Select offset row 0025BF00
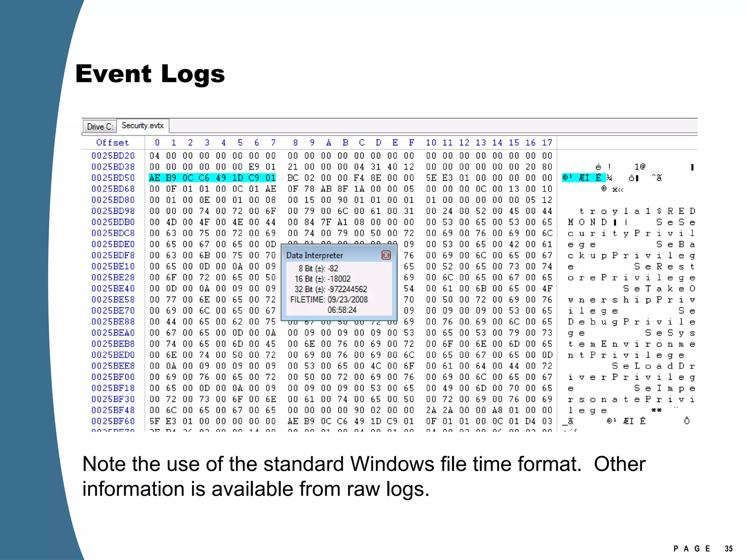Image resolution: width=747 pixels, height=560 pixels. click(113, 377)
